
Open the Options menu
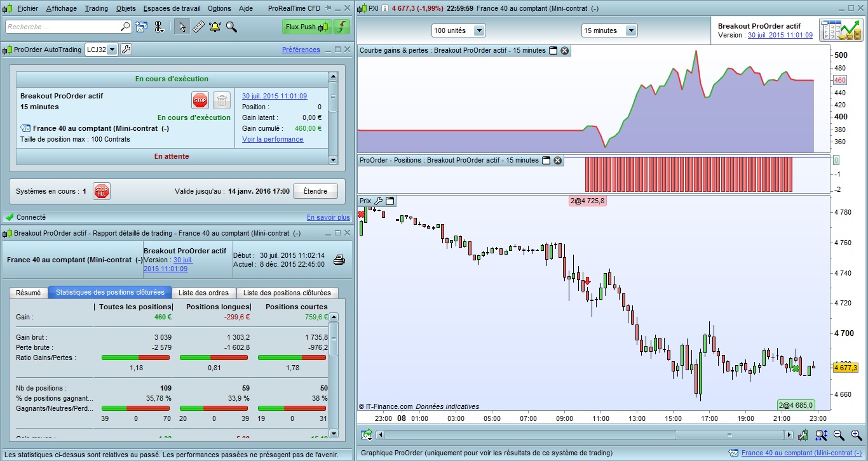tap(219, 9)
